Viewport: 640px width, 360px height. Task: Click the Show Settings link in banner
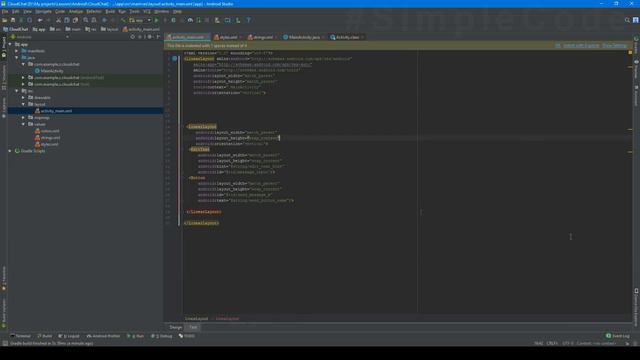615,46
